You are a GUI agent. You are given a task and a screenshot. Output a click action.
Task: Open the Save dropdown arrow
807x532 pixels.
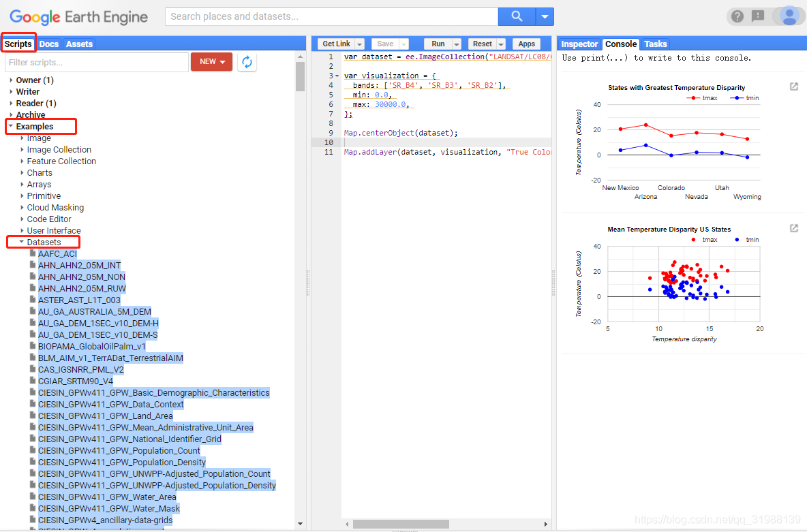pyautogui.click(x=404, y=44)
